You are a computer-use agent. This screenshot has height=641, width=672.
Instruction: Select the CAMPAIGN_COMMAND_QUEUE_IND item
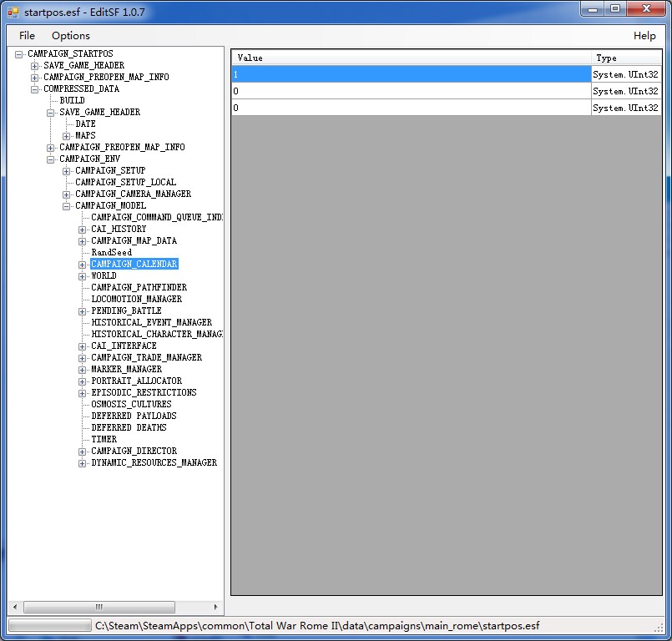[x=156, y=217]
